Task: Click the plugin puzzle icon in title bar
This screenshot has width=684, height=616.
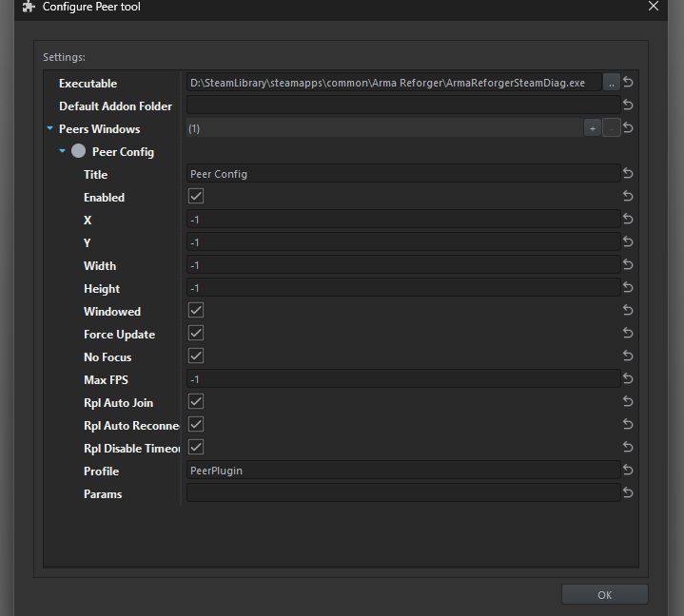Action: [29, 7]
